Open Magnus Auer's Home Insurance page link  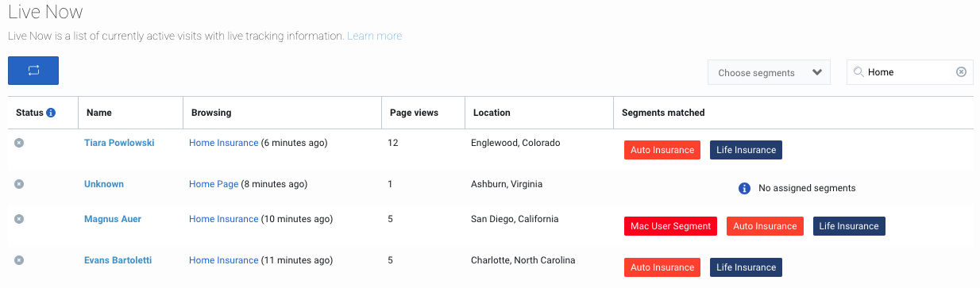pyautogui.click(x=224, y=219)
